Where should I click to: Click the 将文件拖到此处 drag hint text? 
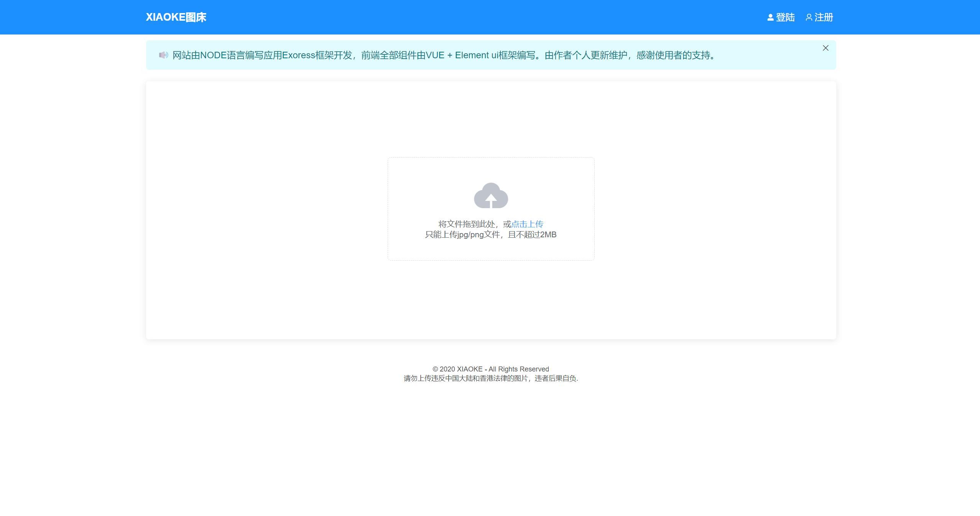[x=467, y=224]
